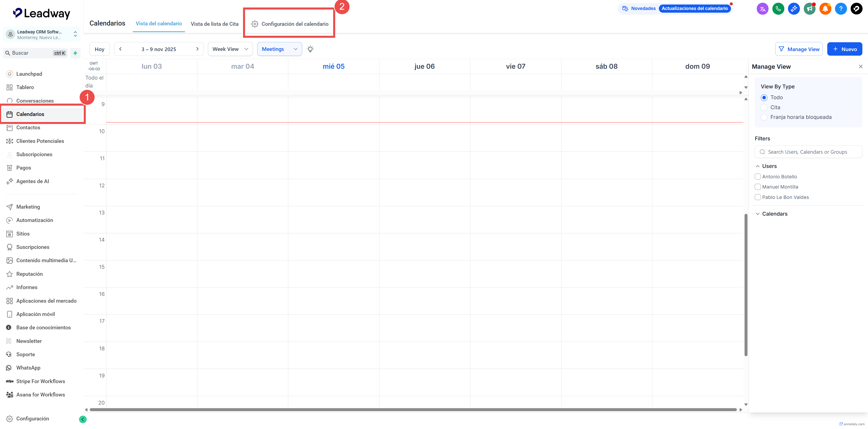Open the orange notifications bell
The image size is (868, 429).
[825, 9]
